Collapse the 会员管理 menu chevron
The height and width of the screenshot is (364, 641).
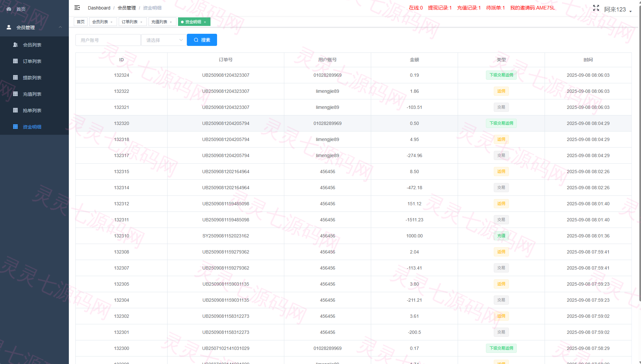point(60,27)
